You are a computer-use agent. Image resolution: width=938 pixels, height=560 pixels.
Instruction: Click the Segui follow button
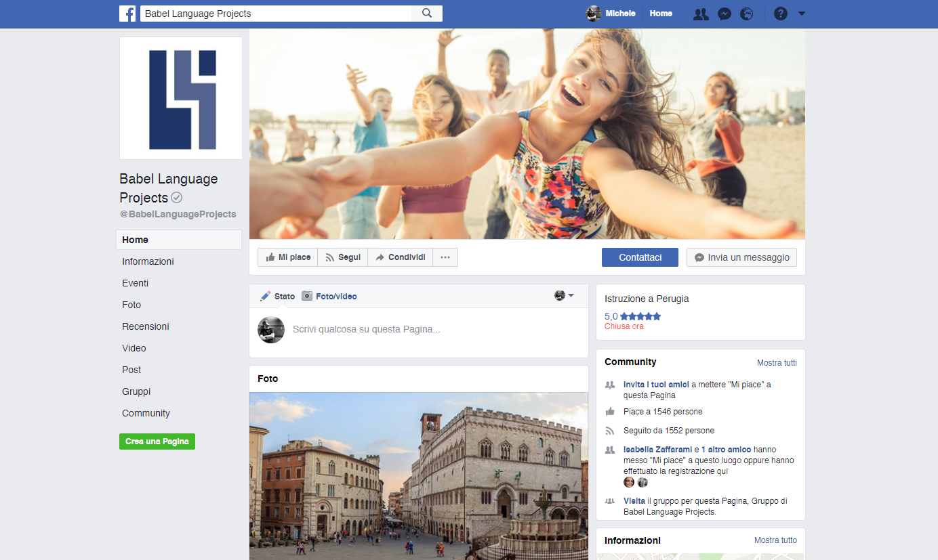343,257
